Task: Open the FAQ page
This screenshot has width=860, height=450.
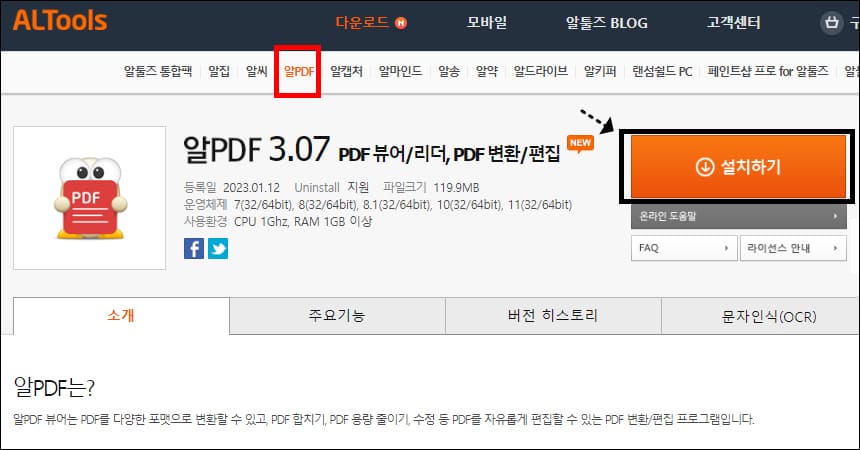Action: pos(683,248)
